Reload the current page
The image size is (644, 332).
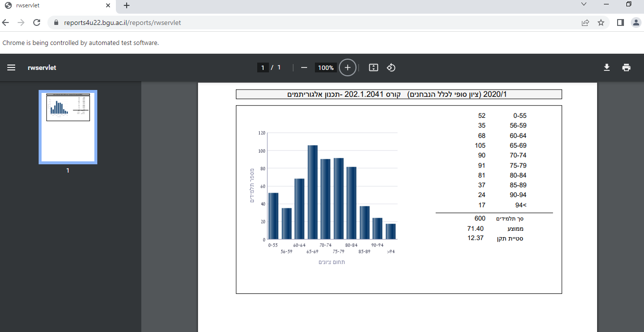pyautogui.click(x=37, y=22)
